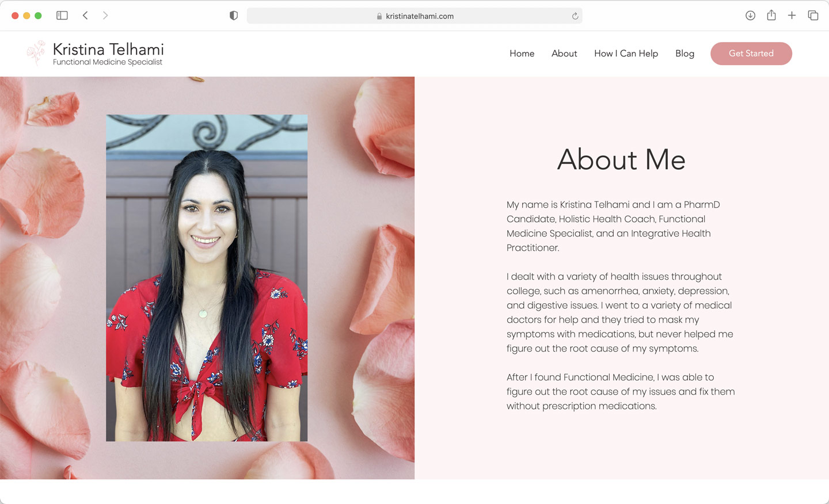
Task: Click the kristinatelhami.com address field
Action: [414, 16]
